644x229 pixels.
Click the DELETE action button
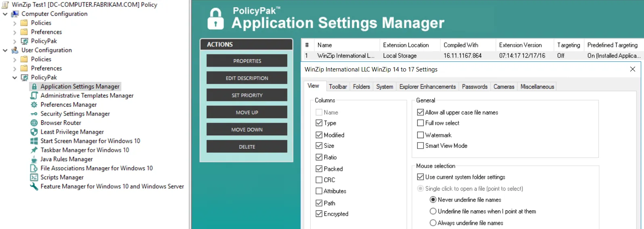click(x=247, y=147)
